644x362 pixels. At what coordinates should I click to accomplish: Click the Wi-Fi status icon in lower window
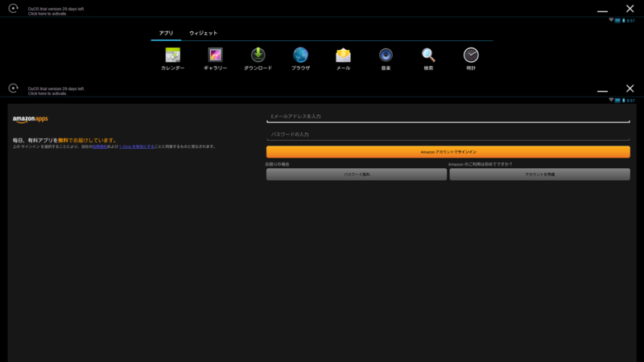(611, 100)
